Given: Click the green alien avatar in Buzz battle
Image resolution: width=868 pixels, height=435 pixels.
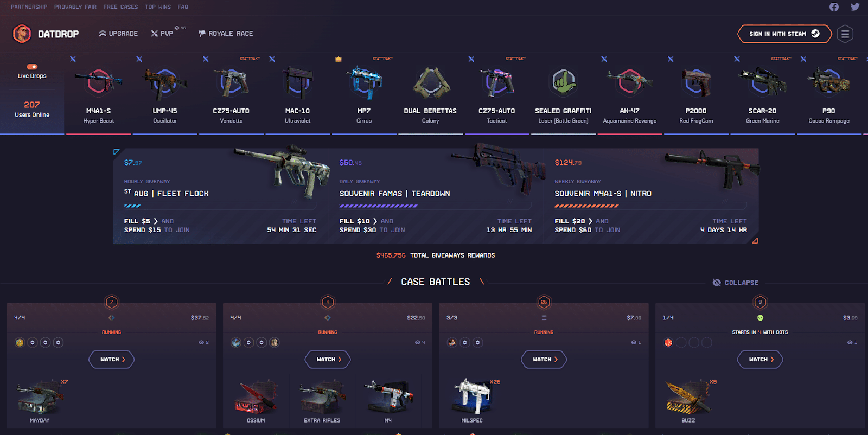Looking at the screenshot, I should pos(760,318).
